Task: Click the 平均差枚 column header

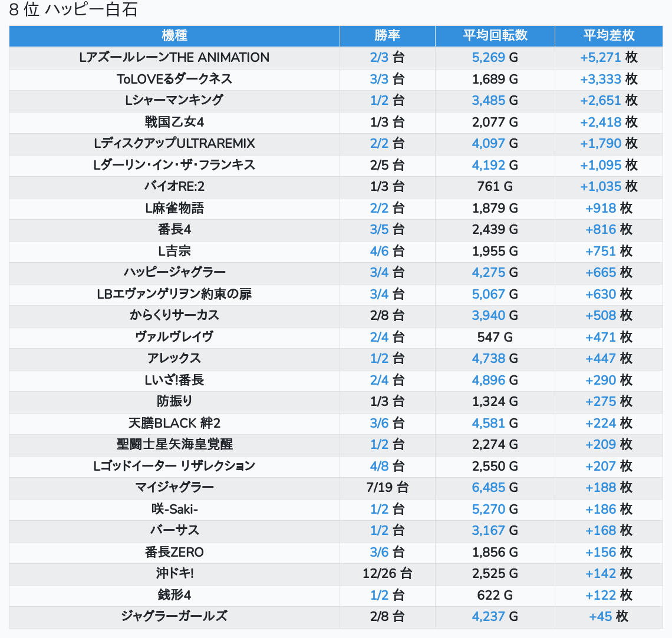Action: click(x=608, y=35)
